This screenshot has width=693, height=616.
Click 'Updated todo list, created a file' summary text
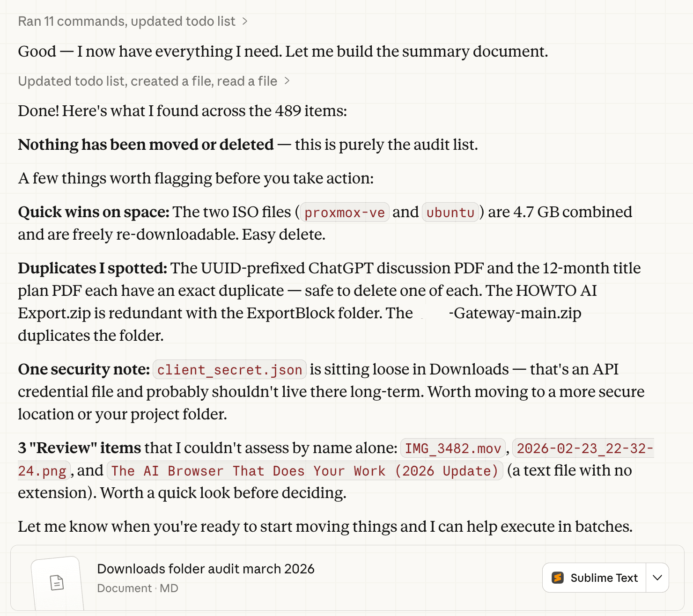147,81
